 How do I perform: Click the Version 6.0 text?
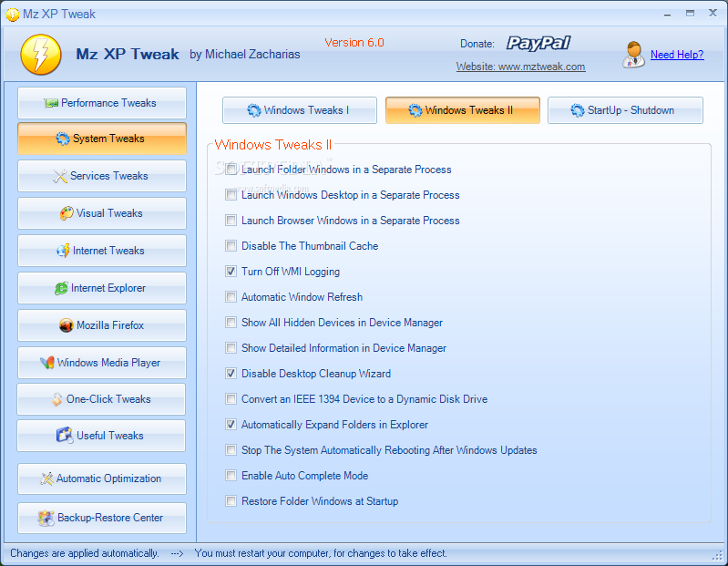point(354,43)
